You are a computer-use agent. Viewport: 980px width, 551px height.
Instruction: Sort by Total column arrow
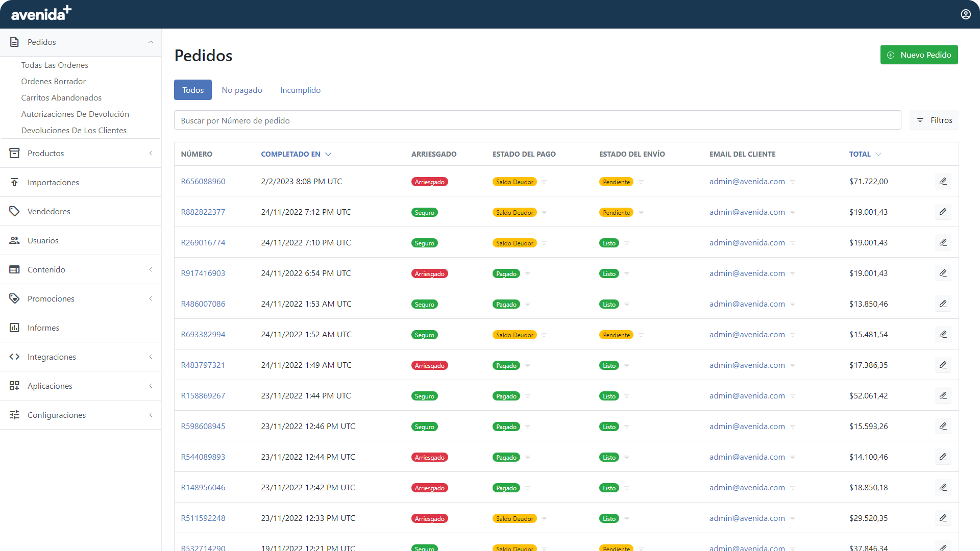(878, 154)
